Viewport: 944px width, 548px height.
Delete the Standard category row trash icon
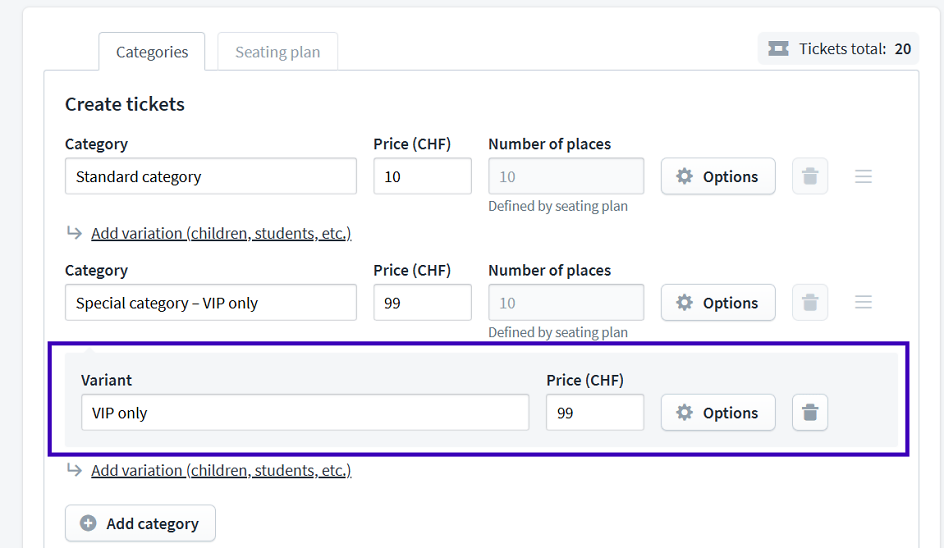pos(810,176)
